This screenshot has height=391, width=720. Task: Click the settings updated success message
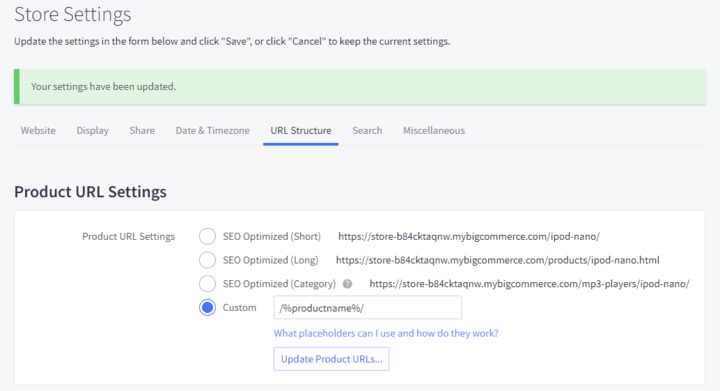pos(360,86)
